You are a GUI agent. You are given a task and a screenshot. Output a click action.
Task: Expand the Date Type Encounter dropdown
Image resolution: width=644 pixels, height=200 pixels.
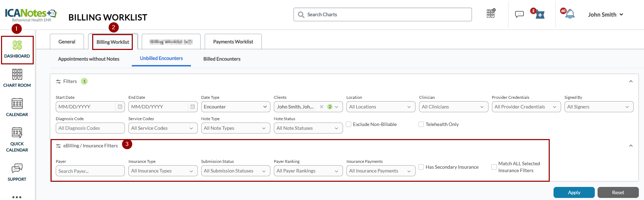(x=235, y=107)
